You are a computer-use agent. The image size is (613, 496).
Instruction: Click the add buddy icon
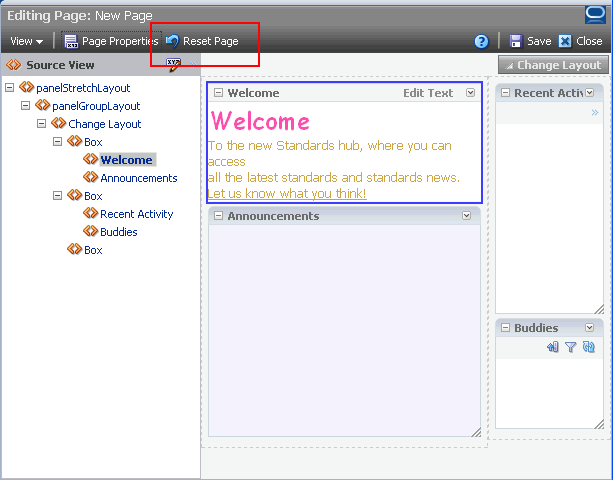coord(553,347)
